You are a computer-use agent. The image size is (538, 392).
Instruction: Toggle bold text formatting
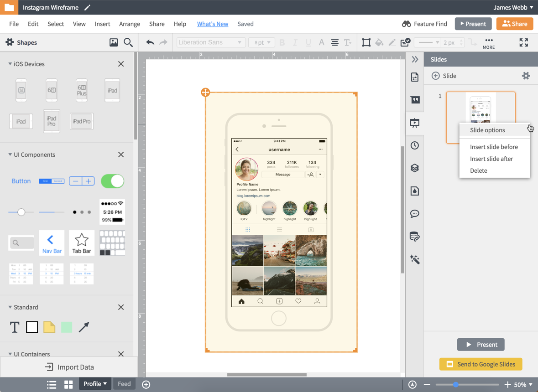tap(282, 42)
